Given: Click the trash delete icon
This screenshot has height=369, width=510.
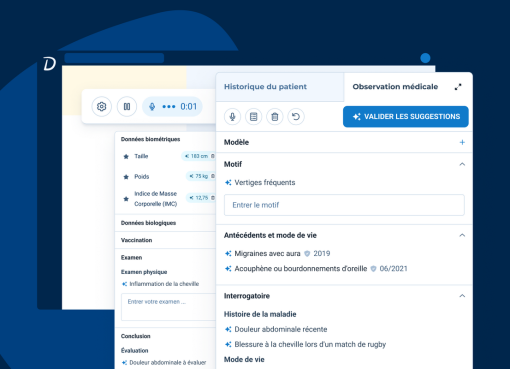Looking at the screenshot, I should pos(275,117).
